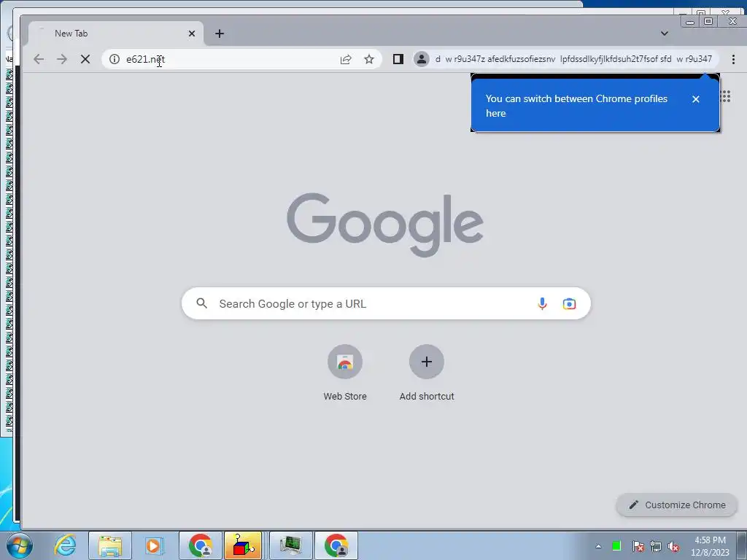Screen dimensions: 747x560
Task: Click the share this page icon
Action: pyautogui.click(x=346, y=59)
